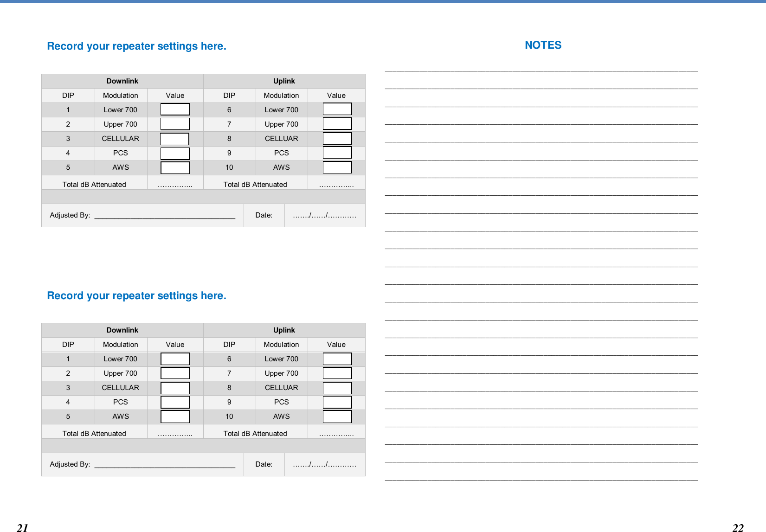Click the Uplink header in top table
This screenshot has height=532, width=766.
point(284,81)
